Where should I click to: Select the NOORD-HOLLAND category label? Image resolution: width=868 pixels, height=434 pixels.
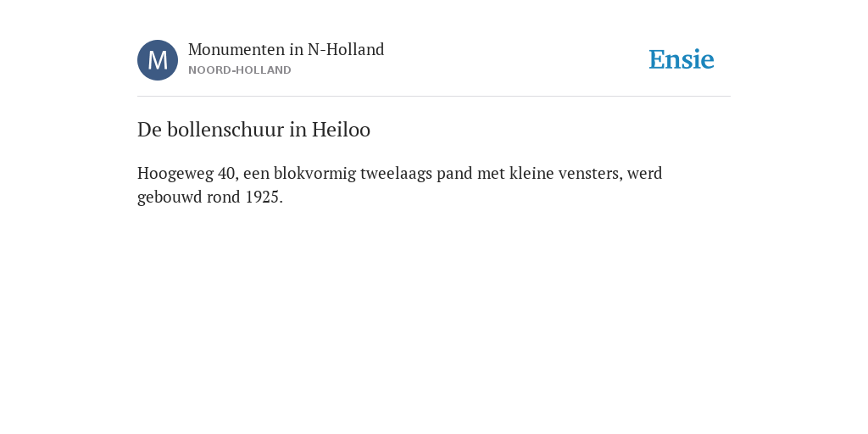[x=240, y=70]
